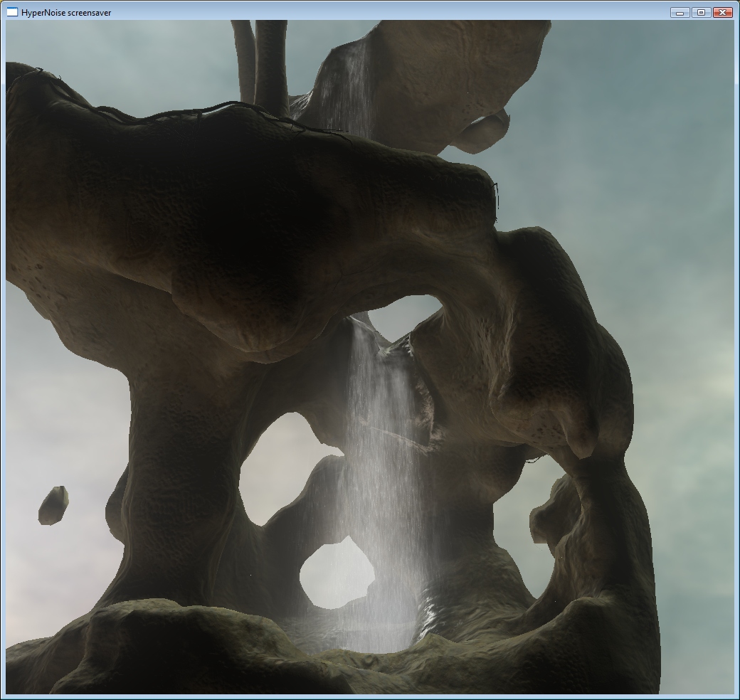Click the HyperNoise window icon in title bar

click(12, 12)
